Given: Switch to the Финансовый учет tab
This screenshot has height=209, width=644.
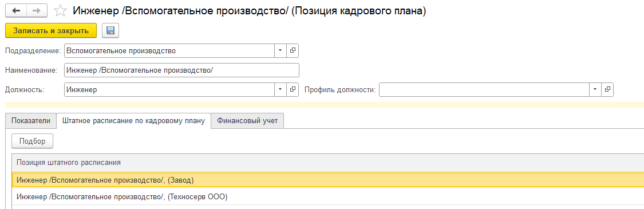Looking at the screenshot, I should point(247,121).
